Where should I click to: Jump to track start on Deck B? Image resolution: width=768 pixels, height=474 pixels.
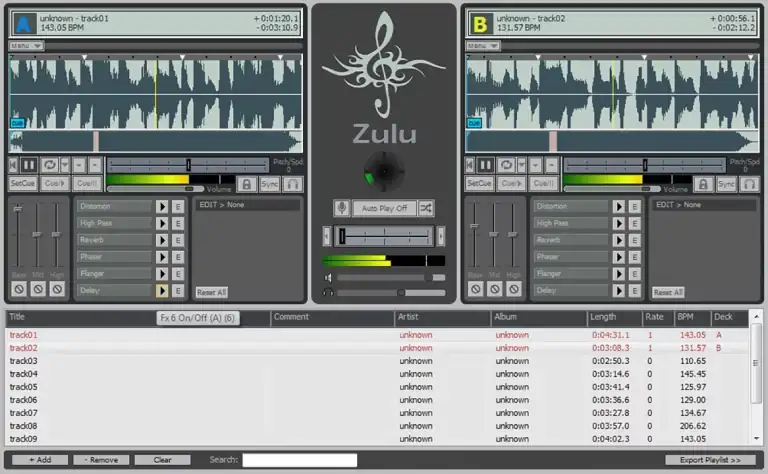(470, 165)
